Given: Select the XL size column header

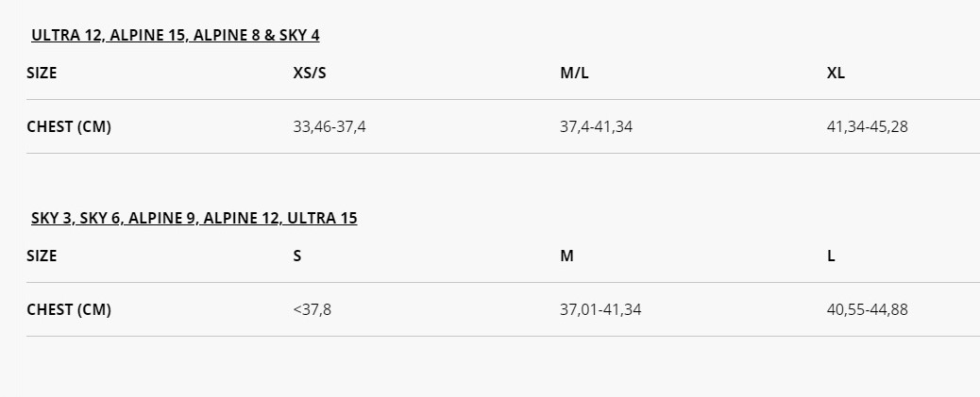Looking at the screenshot, I should [836, 73].
